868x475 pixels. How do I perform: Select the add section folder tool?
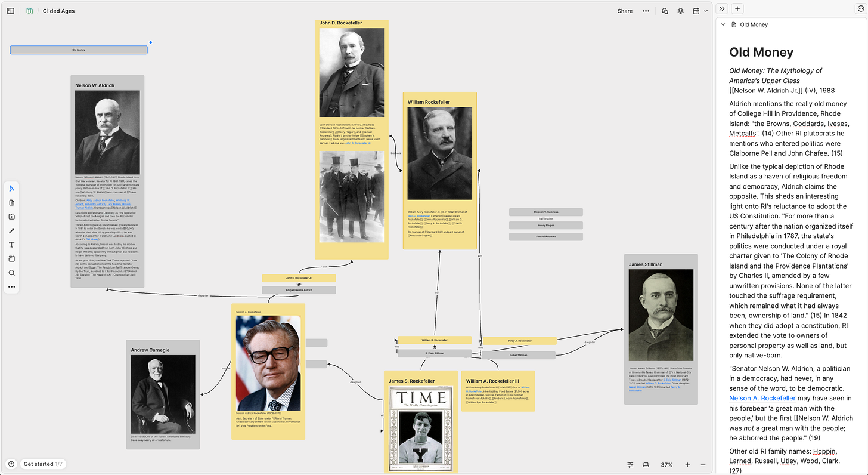11,217
